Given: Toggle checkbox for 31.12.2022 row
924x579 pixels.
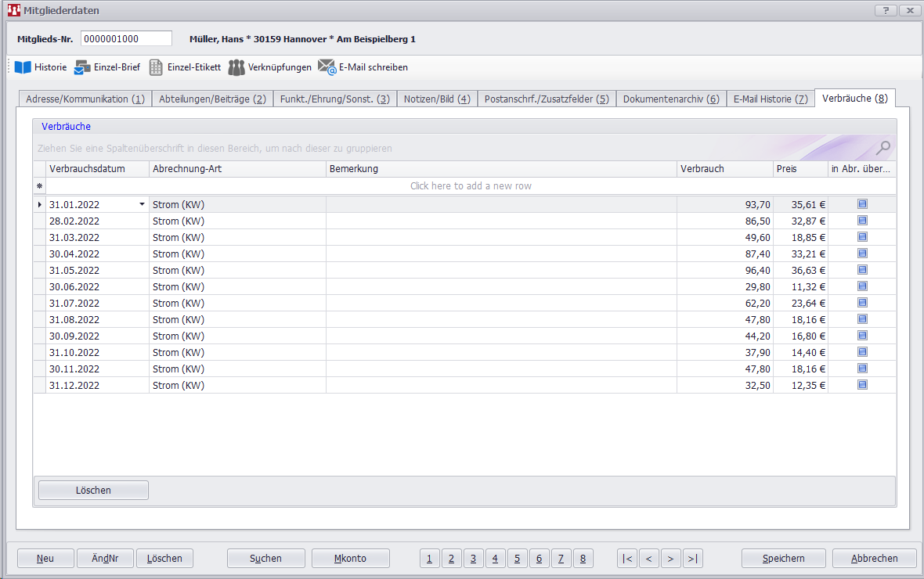Looking at the screenshot, I should point(862,385).
